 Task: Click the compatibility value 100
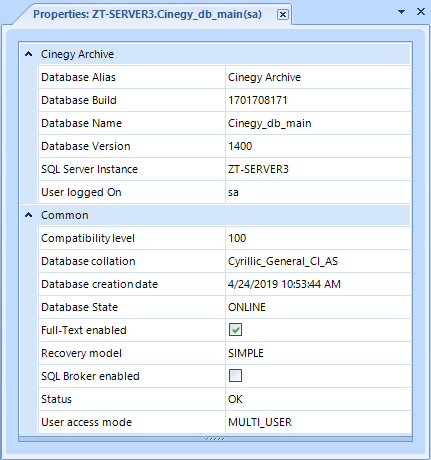click(x=237, y=238)
